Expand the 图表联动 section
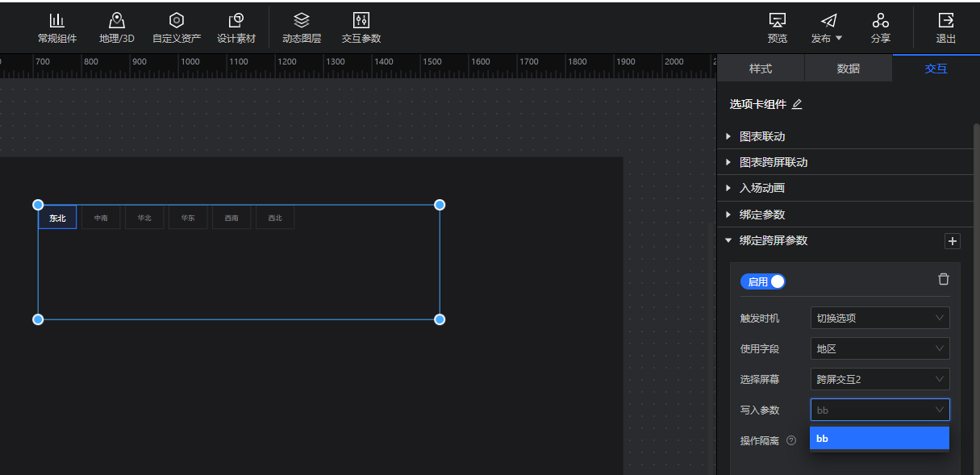980x475 pixels. click(x=762, y=136)
